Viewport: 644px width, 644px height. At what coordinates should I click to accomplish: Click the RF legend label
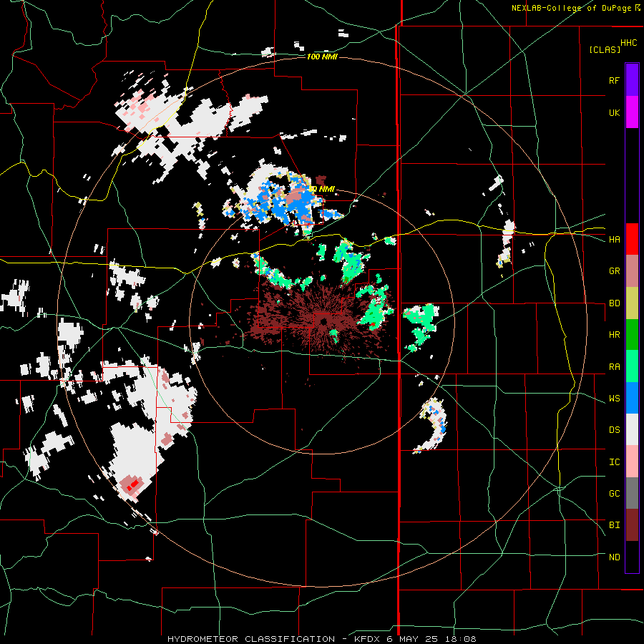pyautogui.click(x=614, y=80)
